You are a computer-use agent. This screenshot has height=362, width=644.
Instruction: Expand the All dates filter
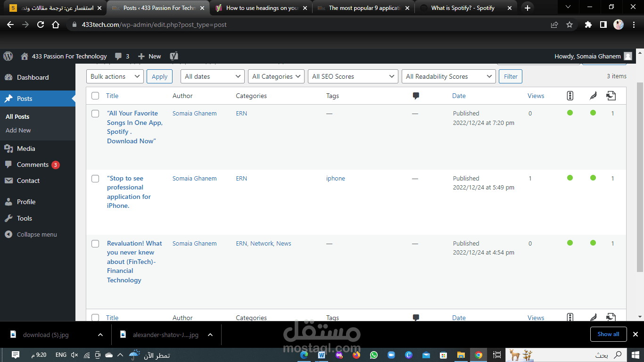click(213, 76)
